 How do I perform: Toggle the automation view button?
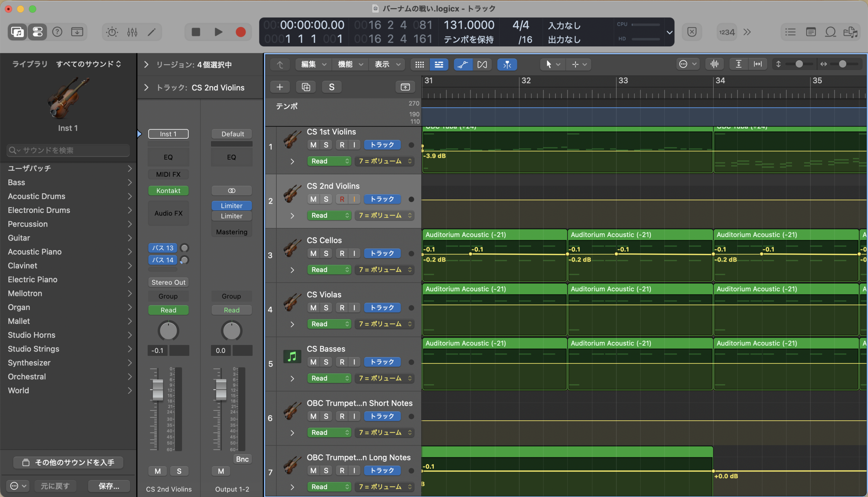pyautogui.click(x=463, y=64)
